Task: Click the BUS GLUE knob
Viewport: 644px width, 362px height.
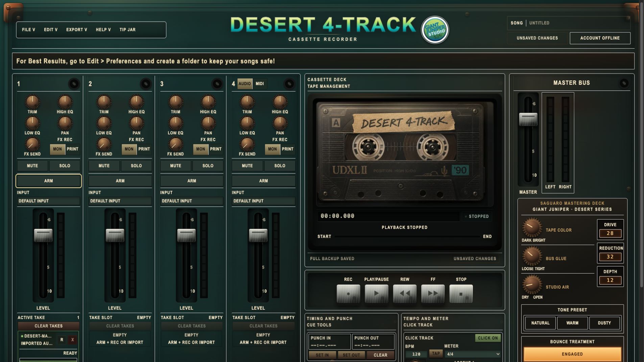Action: tap(532, 256)
